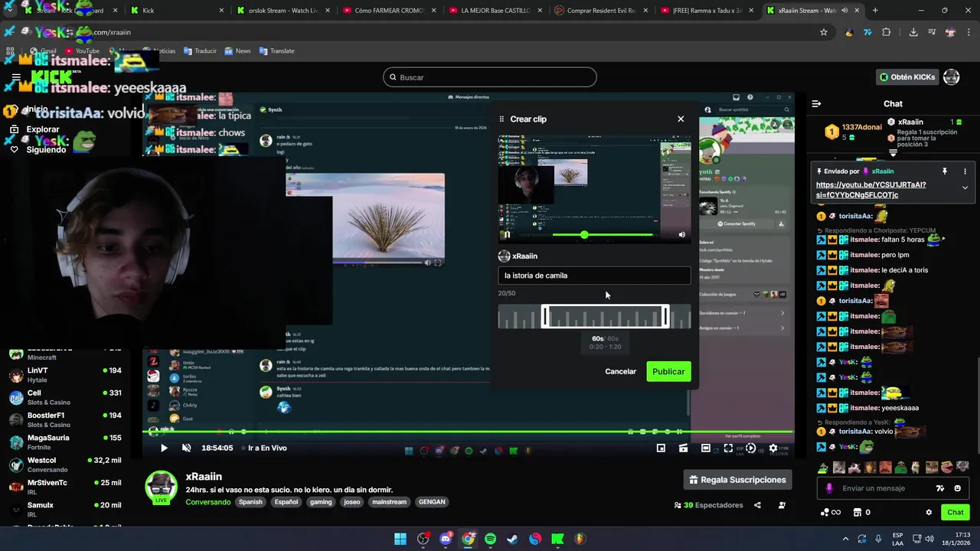Open the 7TV emote menu
The height and width of the screenshot is (551, 980).
click(x=940, y=488)
